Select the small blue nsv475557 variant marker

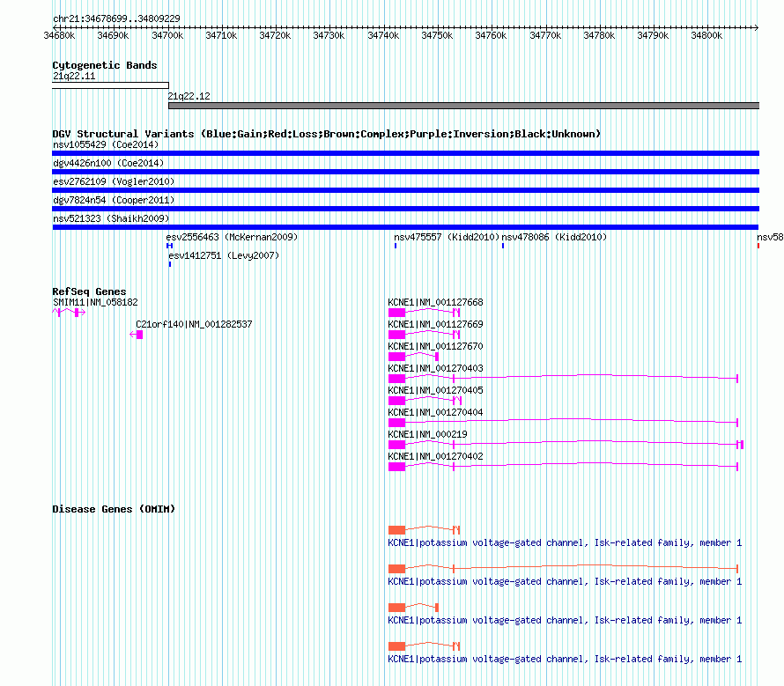coord(396,246)
